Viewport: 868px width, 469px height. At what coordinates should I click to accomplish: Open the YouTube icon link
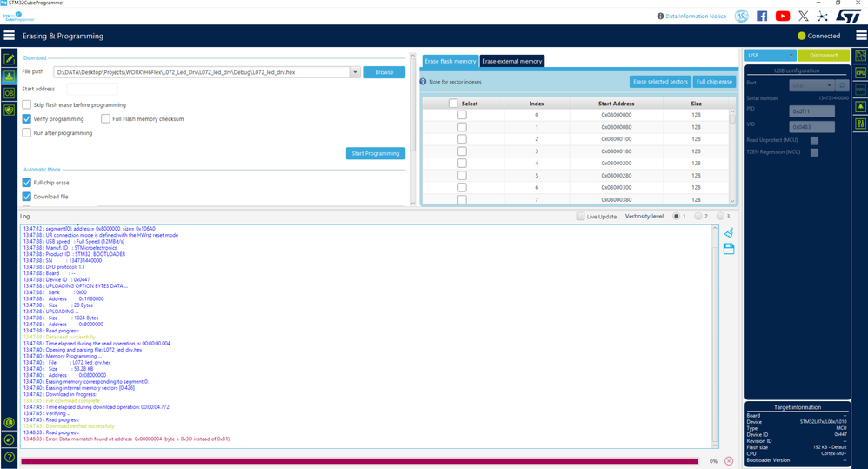pyautogui.click(x=782, y=16)
